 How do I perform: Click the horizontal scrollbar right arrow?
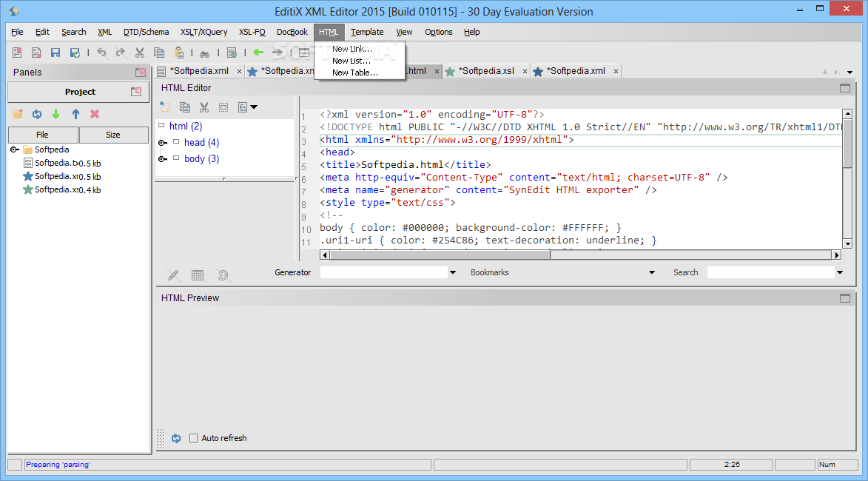(837, 255)
